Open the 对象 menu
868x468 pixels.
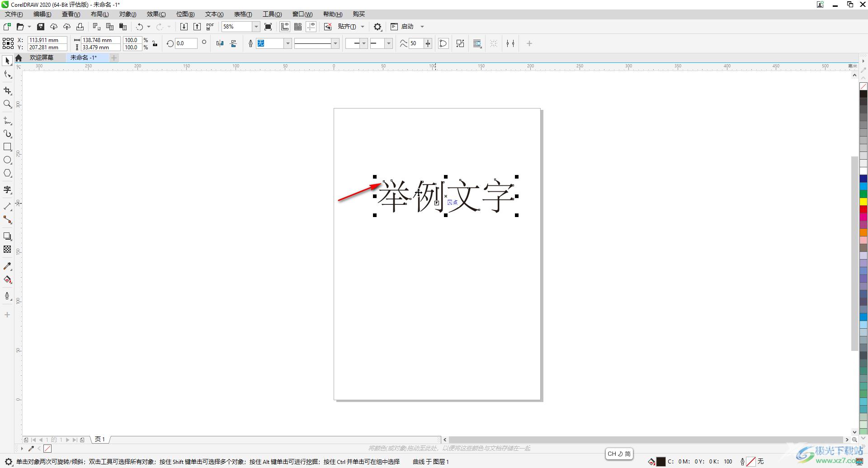click(128, 14)
